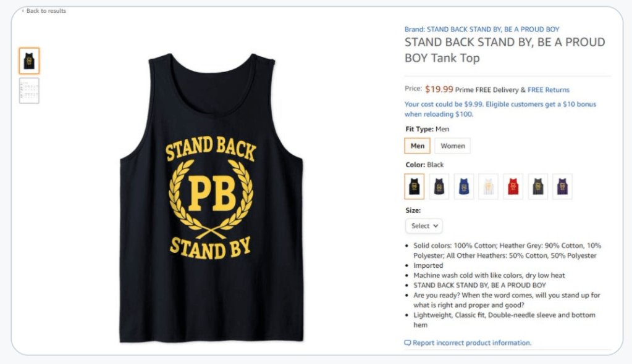Screen dimensions: 632x364
Task: Click Report incorrect product information link
Action: 472,343
